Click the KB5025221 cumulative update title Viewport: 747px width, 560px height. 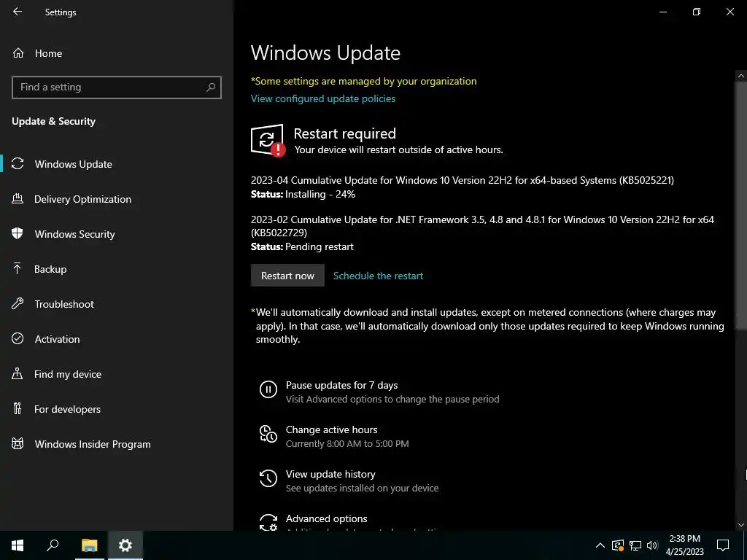(462, 180)
